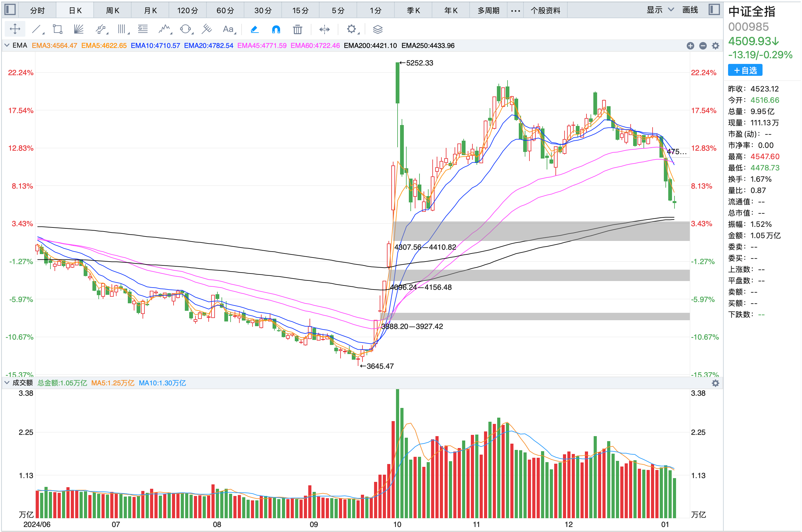
Task: Toggle the left sidebar panel
Action: tap(10, 9)
